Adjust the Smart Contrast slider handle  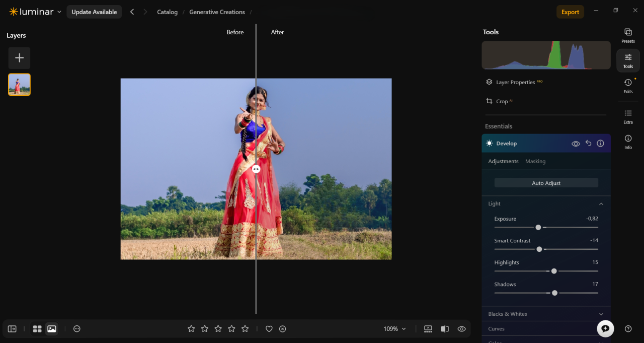click(x=539, y=249)
